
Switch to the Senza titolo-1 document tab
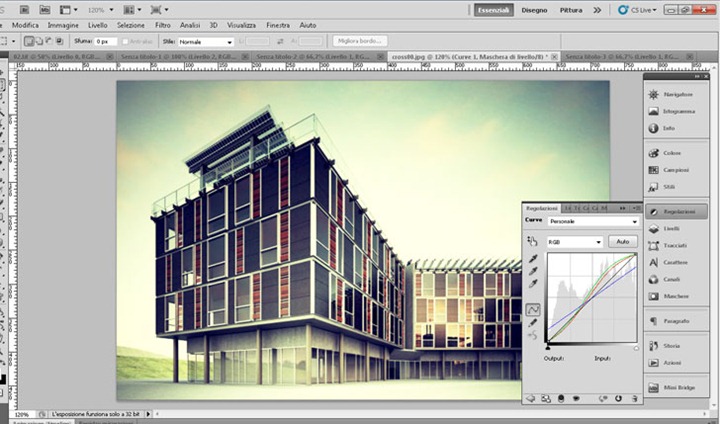(x=181, y=57)
